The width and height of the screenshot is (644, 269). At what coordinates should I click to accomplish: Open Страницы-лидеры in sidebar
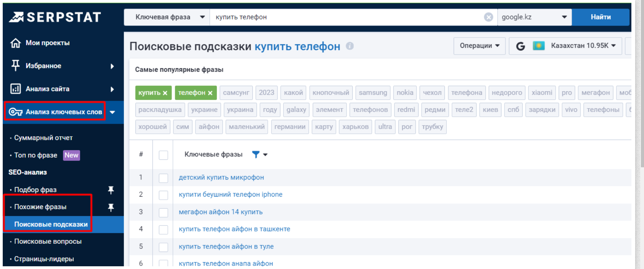pos(44,259)
